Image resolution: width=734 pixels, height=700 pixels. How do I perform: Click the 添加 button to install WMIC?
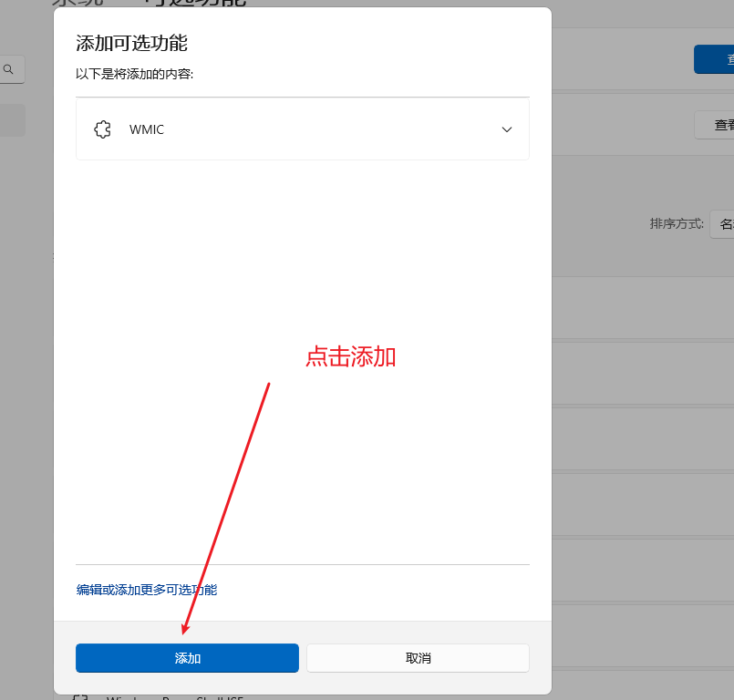(187, 657)
